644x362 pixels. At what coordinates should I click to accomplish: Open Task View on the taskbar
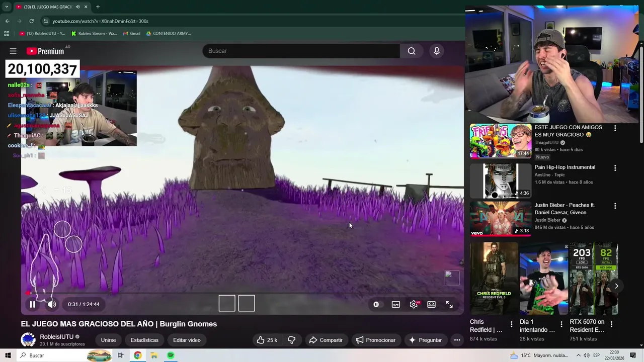pyautogui.click(x=120, y=355)
